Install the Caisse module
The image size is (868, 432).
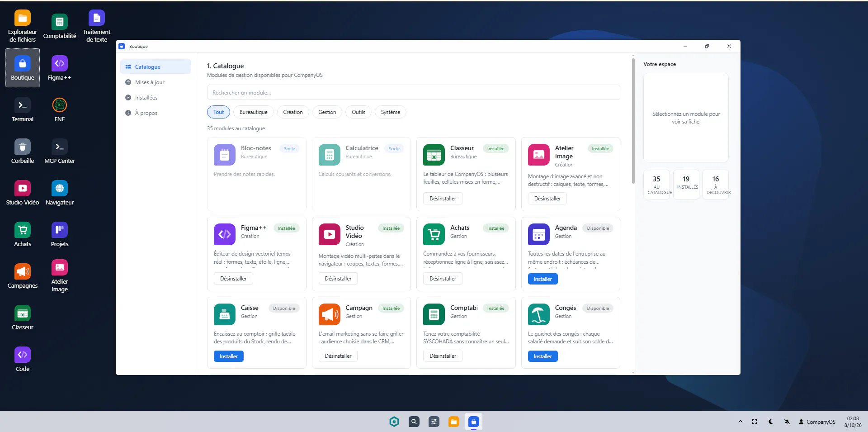tap(229, 356)
